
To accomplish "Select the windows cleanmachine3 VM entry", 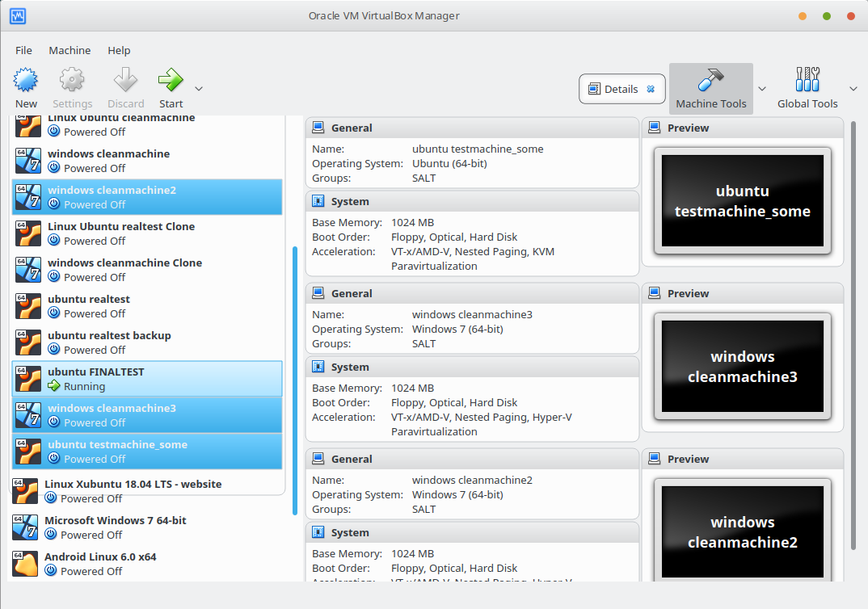I will [x=147, y=415].
